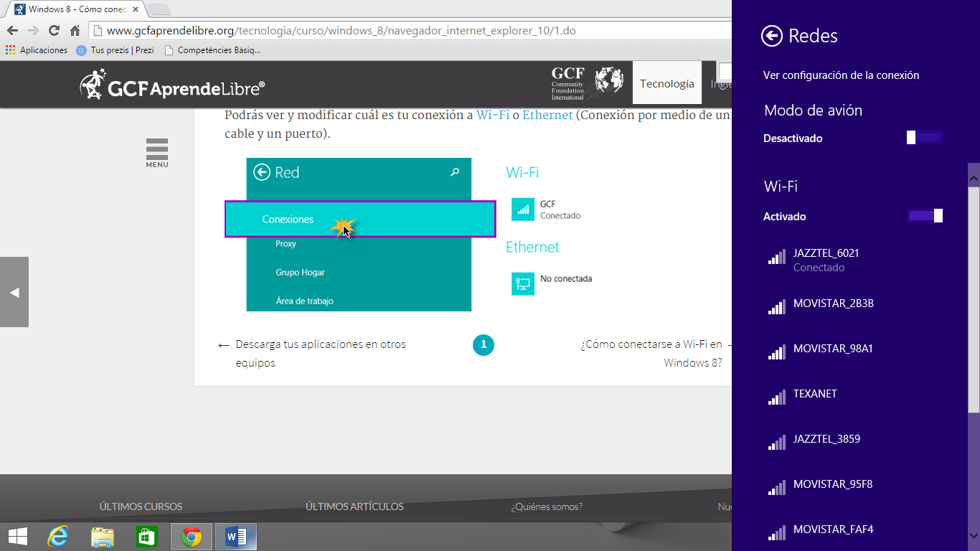Close the Windows 8 browser tab
The width and height of the screenshot is (980, 551).
point(136,10)
